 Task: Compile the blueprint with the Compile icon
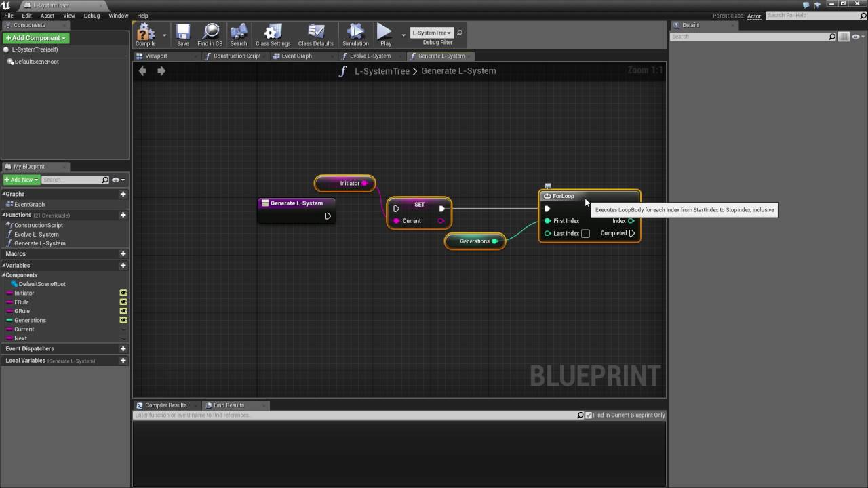point(145,35)
